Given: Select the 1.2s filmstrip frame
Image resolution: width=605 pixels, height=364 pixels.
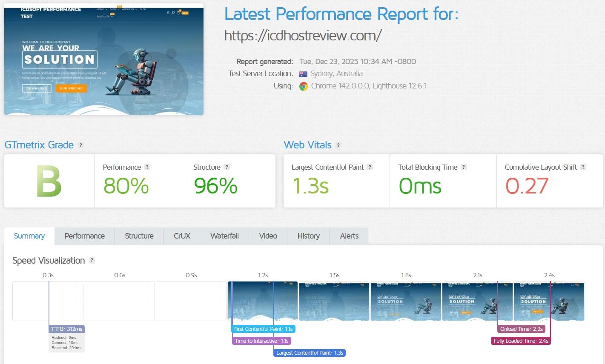Looking at the screenshot, I should [x=263, y=301].
